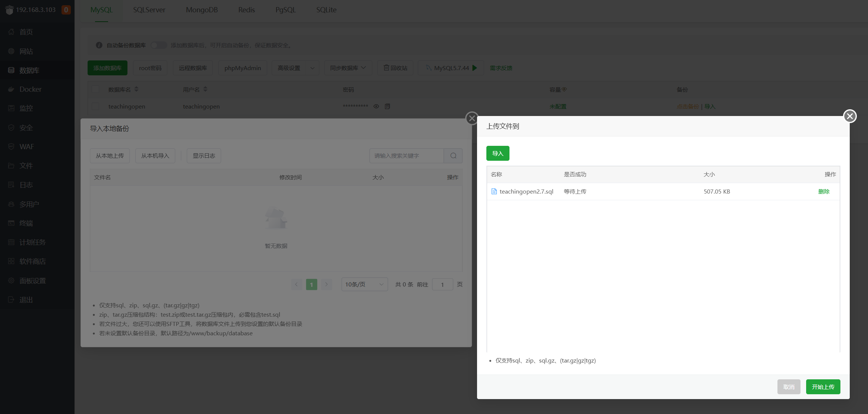Open the Docker sidebar item
The image size is (868, 414).
pos(31,89)
